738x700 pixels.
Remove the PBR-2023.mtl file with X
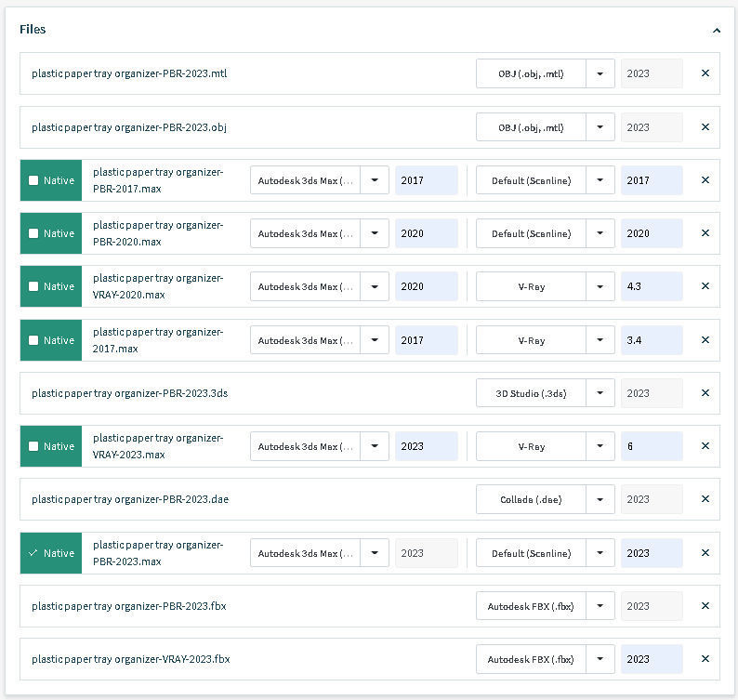pyautogui.click(x=705, y=73)
